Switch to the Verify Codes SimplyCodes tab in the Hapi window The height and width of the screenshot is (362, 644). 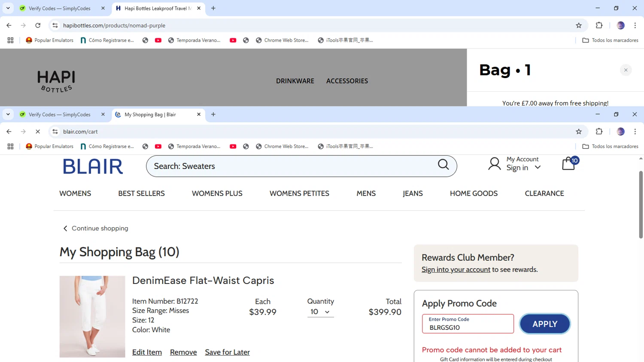59,8
